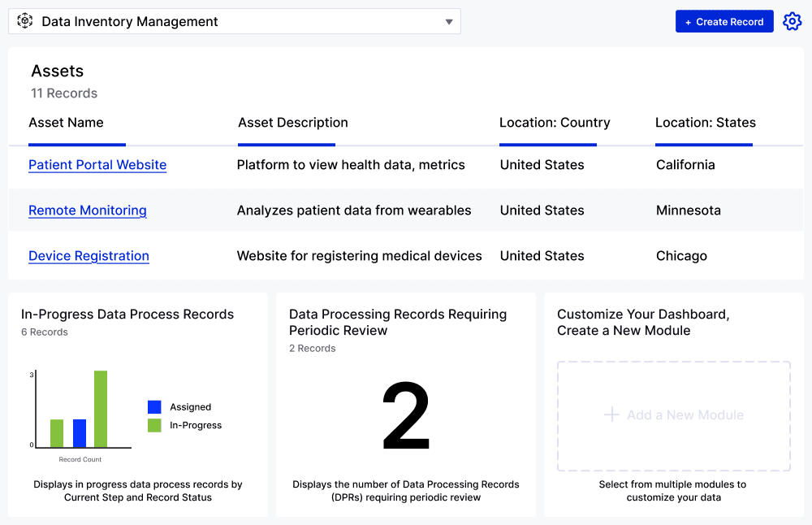
Task: Click the Create Record button
Action: pos(724,21)
